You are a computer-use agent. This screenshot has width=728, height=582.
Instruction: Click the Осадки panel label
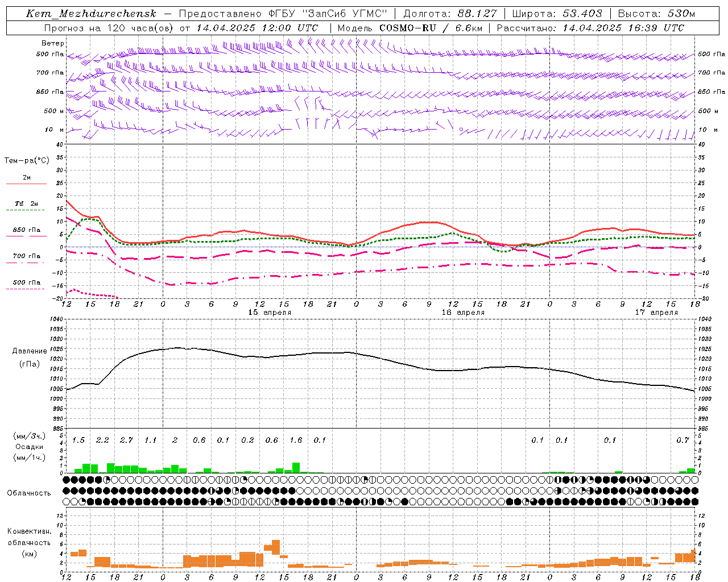[29, 447]
